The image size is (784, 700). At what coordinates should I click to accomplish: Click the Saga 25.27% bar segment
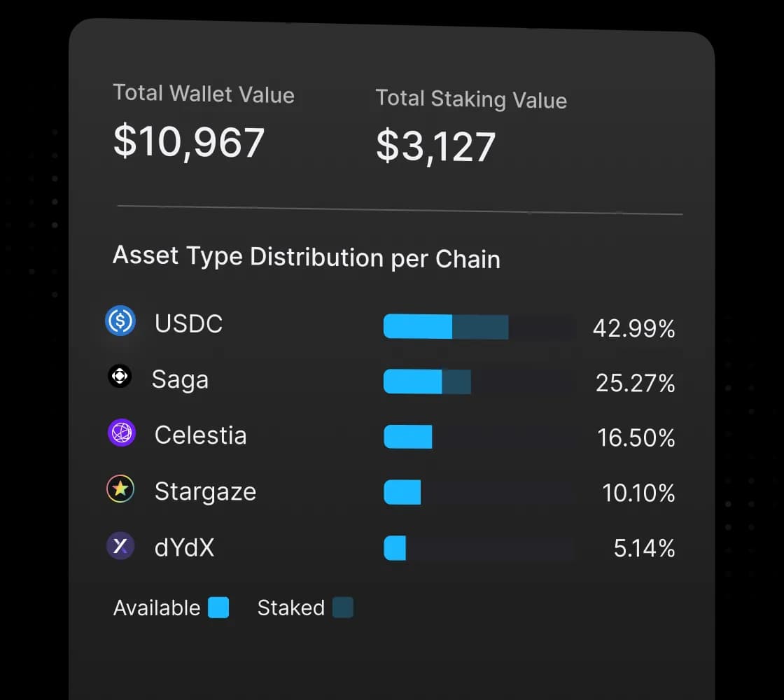(x=427, y=381)
